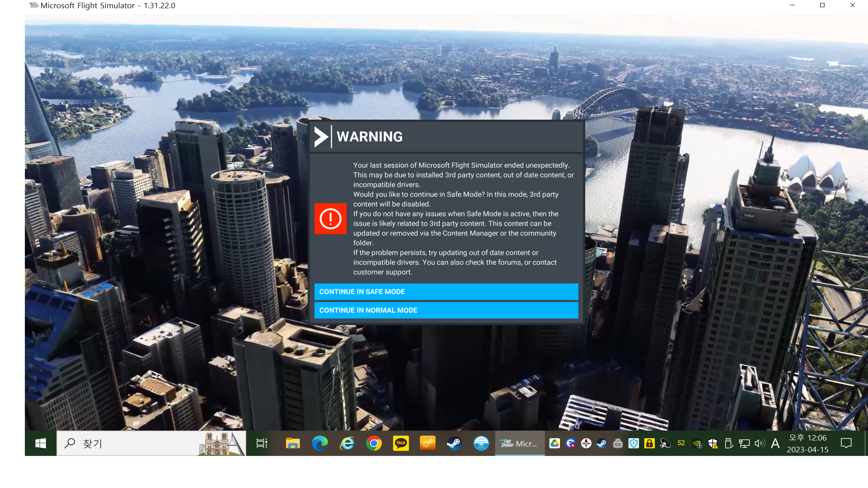This screenshot has width=868, height=488.
Task: Open Windows Security tray icon with warning
Action: point(713,443)
